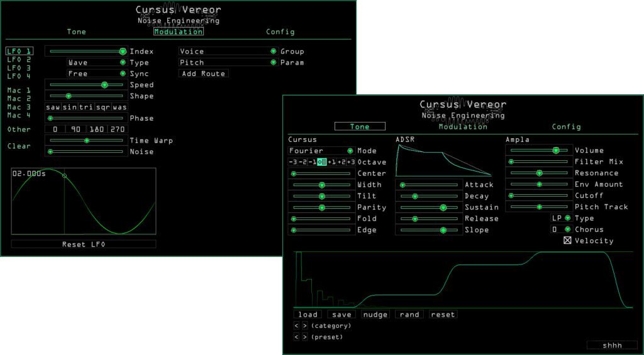644x355 pixels.
Task: Adjust the Ampla Volume slider
Action: (x=539, y=151)
